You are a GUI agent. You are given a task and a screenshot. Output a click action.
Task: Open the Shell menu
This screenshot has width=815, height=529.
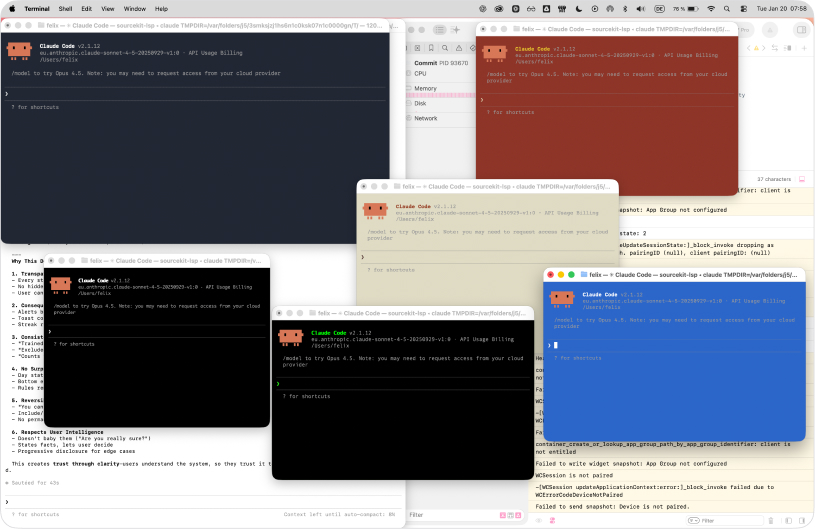point(65,9)
